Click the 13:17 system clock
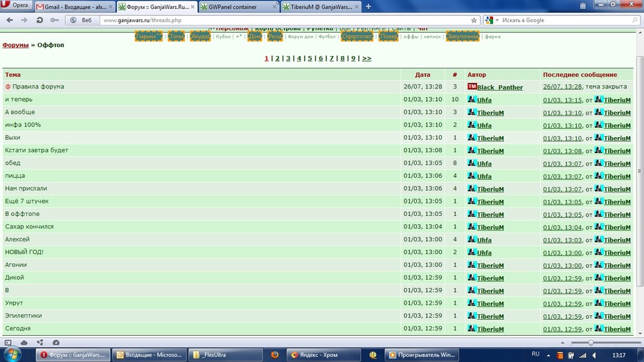 point(618,356)
